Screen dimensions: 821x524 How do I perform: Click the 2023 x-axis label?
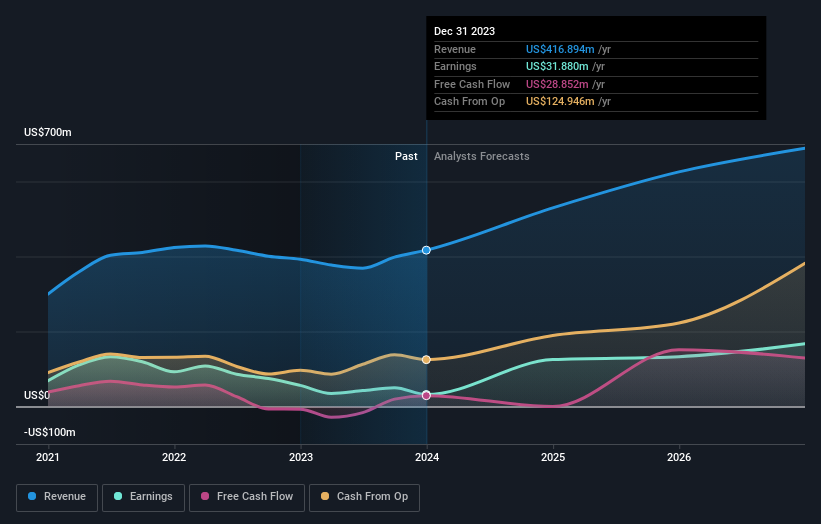(301, 458)
